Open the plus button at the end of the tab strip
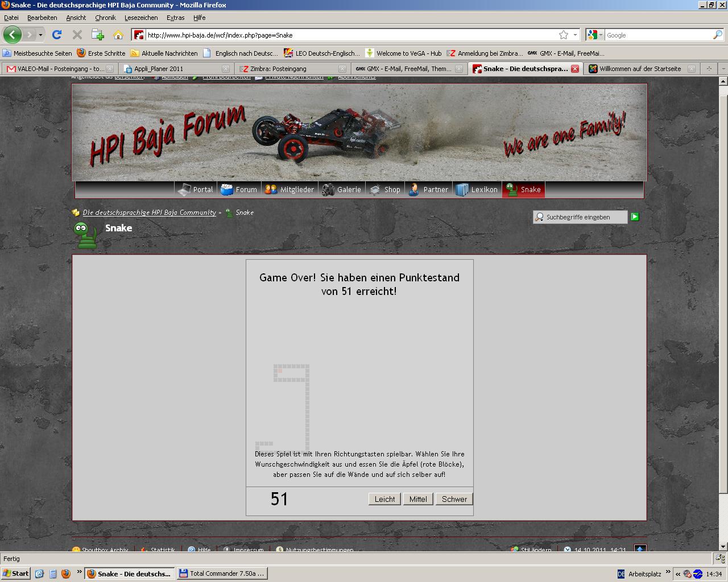728x582 pixels. [x=709, y=69]
